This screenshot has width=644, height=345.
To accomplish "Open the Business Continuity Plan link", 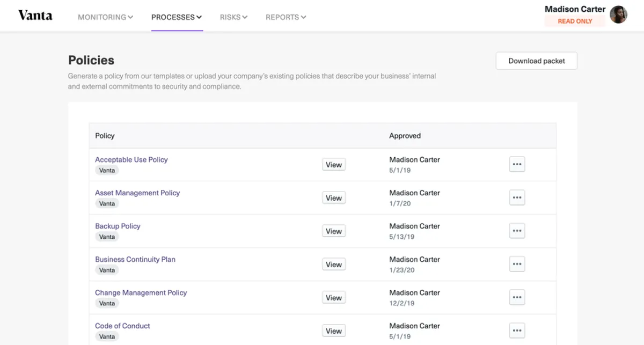I will (135, 259).
